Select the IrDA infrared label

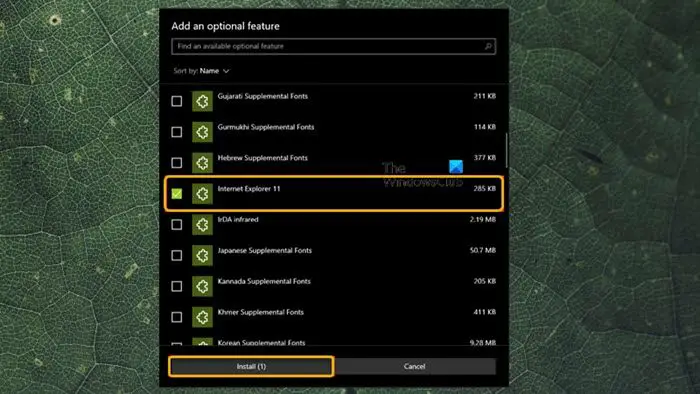pyautogui.click(x=238, y=219)
